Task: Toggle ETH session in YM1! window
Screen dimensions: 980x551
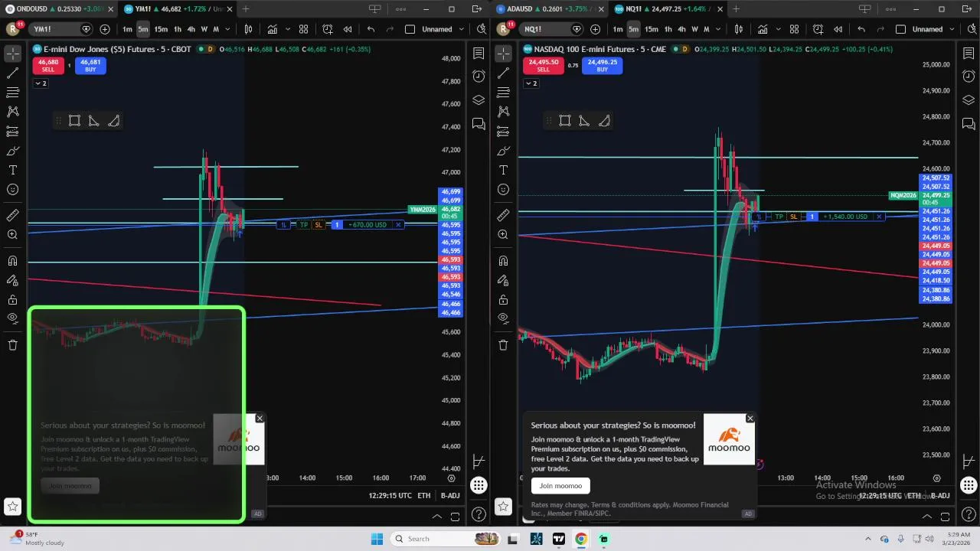Action: (423, 496)
